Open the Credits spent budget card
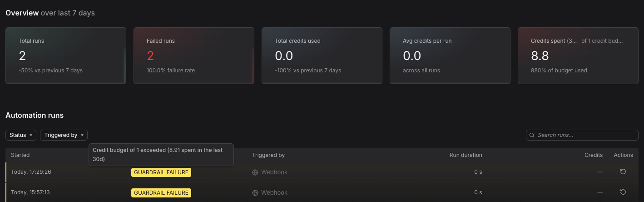This screenshot has width=644, height=202. [578, 56]
